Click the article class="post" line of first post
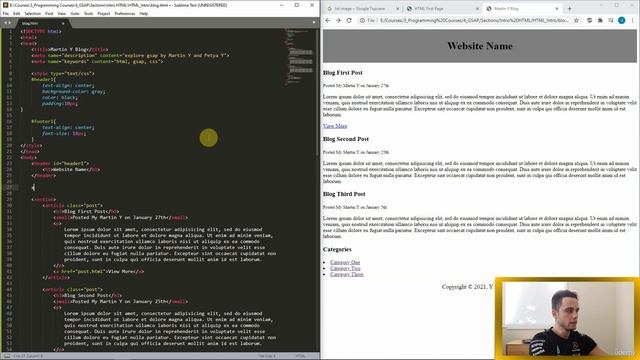Viewport: 640px width, 360px height. (72, 206)
